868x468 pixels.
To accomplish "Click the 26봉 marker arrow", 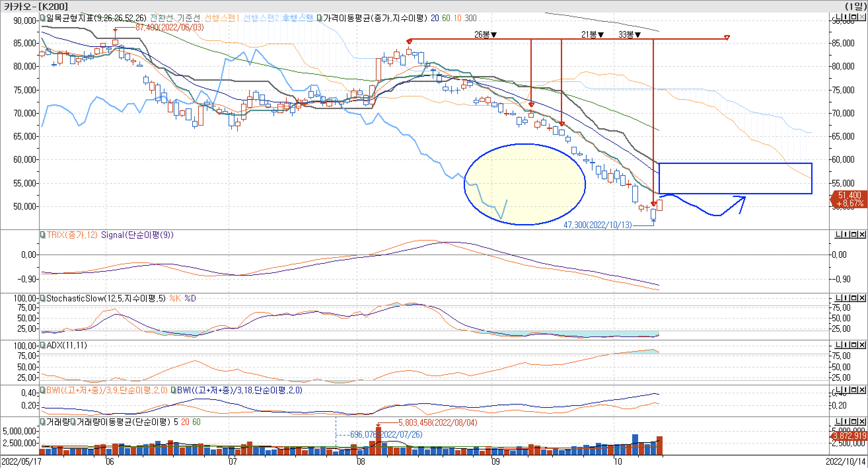I will point(494,35).
